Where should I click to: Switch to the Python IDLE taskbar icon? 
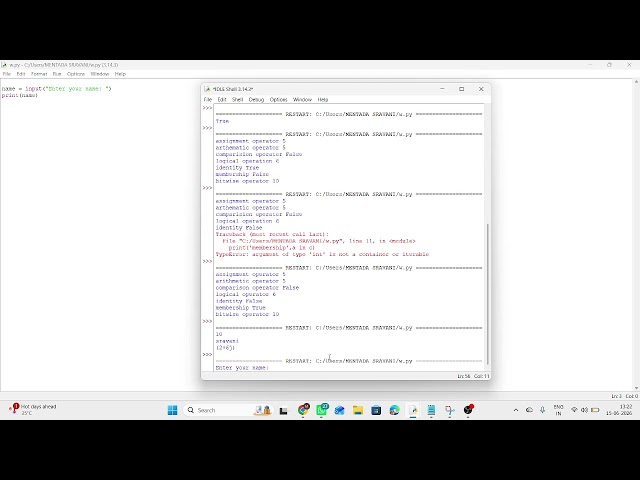point(413,410)
